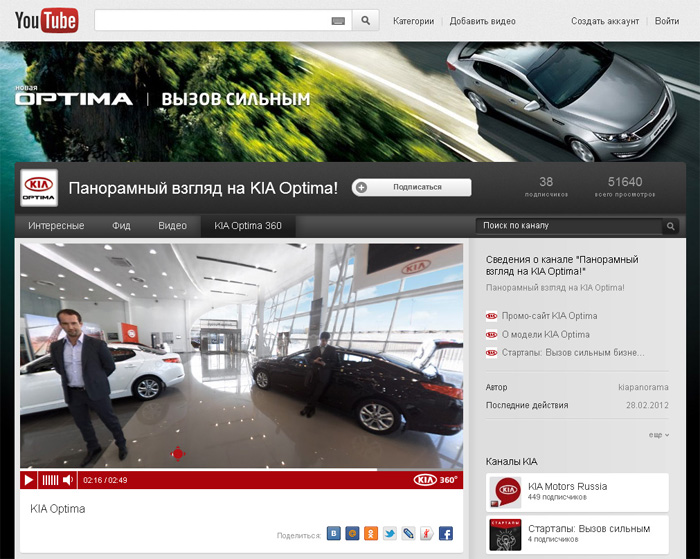Open the KIA Motors Russia channel thumbnail
Screen dimensions: 700x559
tap(506, 491)
